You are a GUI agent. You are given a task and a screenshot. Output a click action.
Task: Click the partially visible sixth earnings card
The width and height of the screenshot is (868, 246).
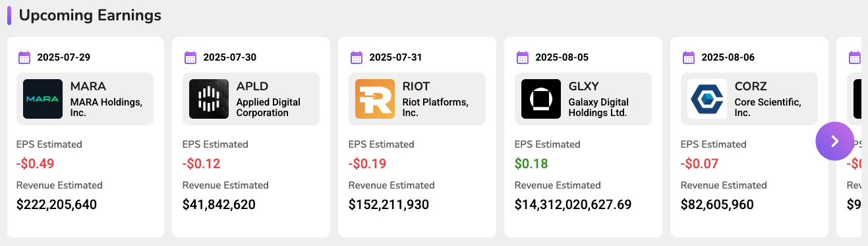point(849,137)
